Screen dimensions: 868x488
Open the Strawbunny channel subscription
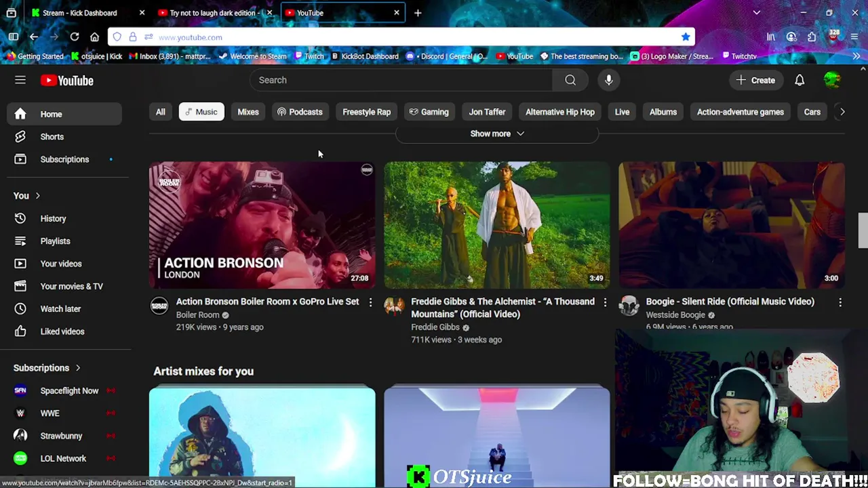tap(64, 436)
